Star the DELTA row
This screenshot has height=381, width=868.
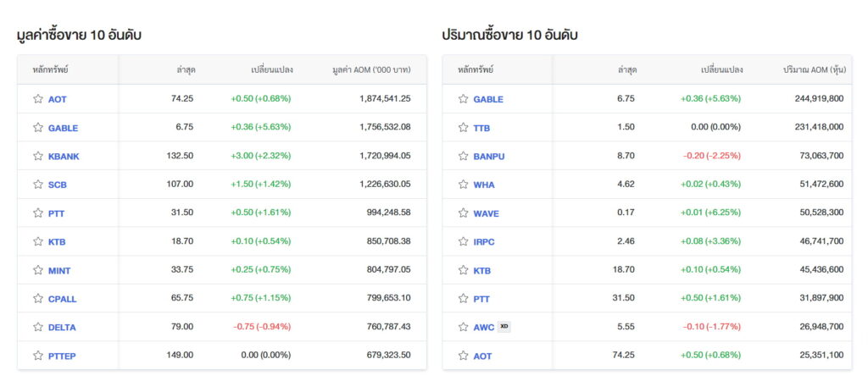pos(37,328)
